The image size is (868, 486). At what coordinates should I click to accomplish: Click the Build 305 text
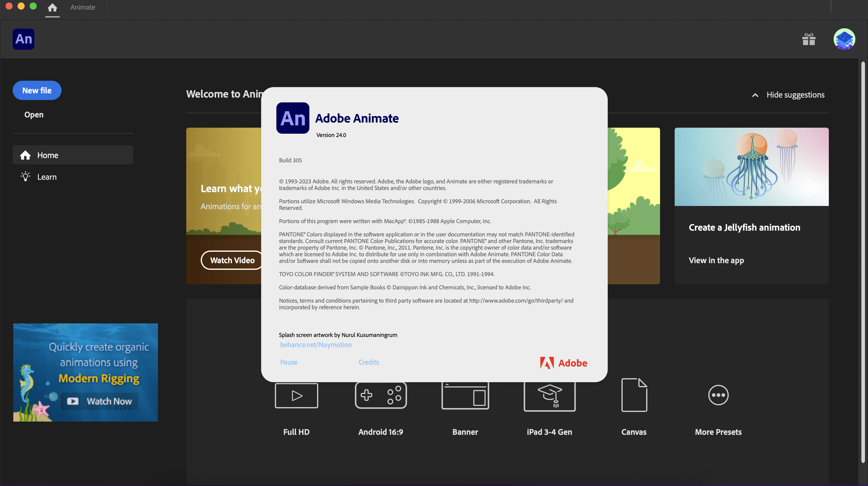coord(291,160)
